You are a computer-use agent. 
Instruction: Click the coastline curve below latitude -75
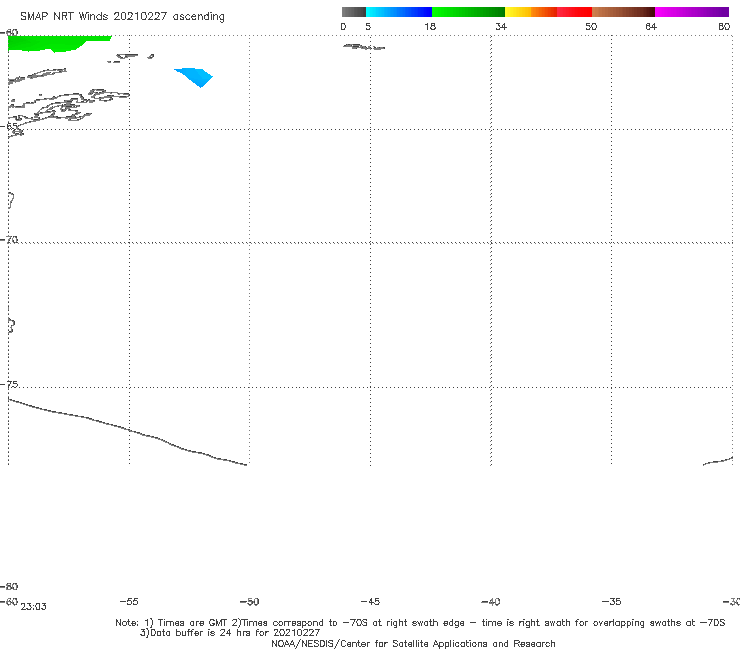(x=127, y=432)
